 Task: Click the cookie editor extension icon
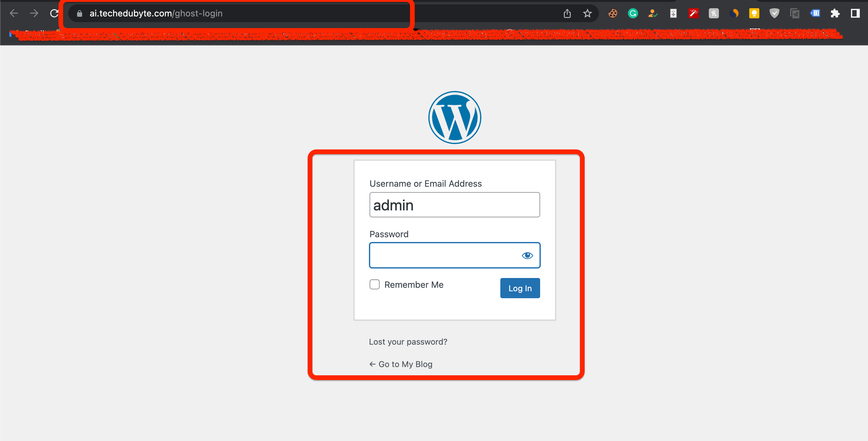pos(612,14)
